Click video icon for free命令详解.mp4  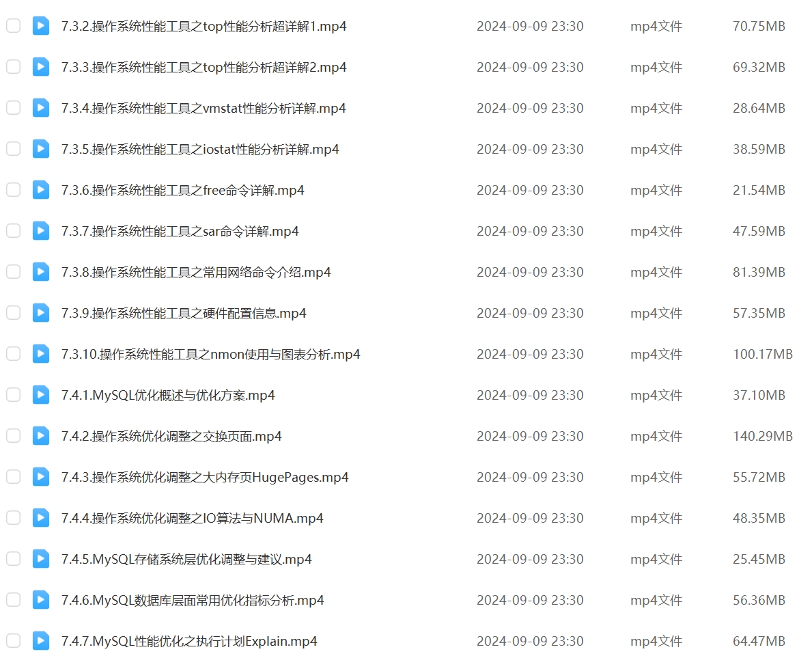tap(41, 190)
